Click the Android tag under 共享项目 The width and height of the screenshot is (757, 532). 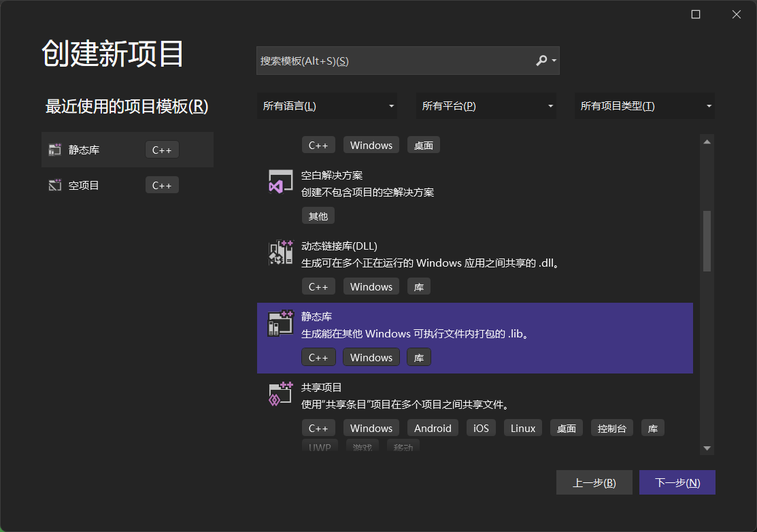coord(433,428)
